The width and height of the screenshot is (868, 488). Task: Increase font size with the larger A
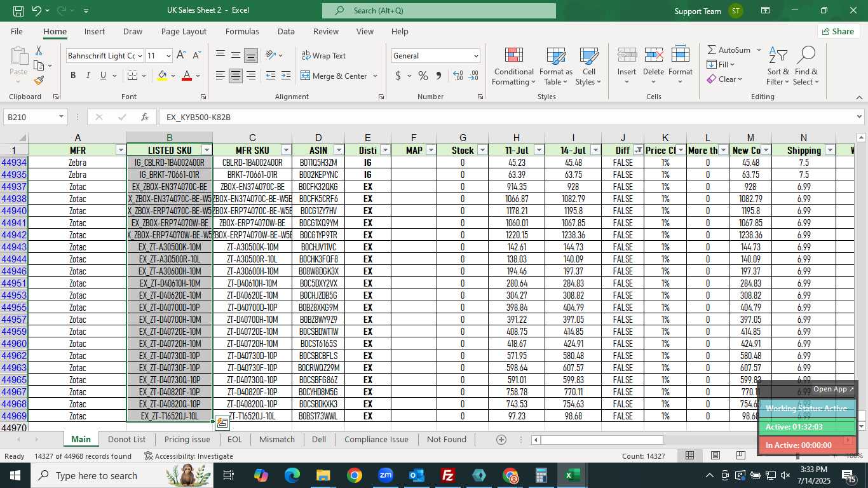click(181, 55)
